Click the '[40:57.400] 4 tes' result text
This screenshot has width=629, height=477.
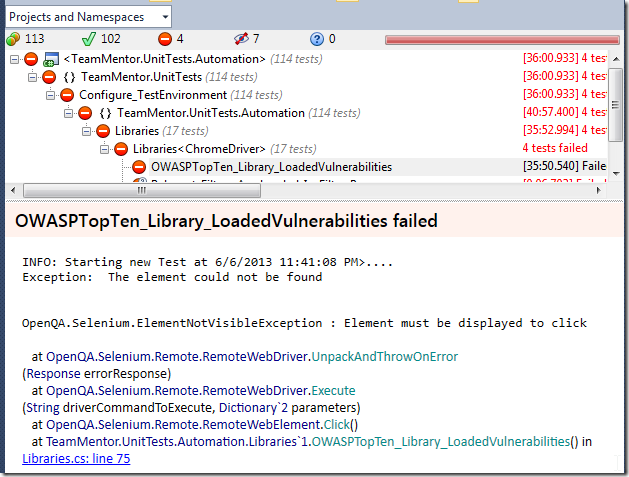click(x=564, y=112)
